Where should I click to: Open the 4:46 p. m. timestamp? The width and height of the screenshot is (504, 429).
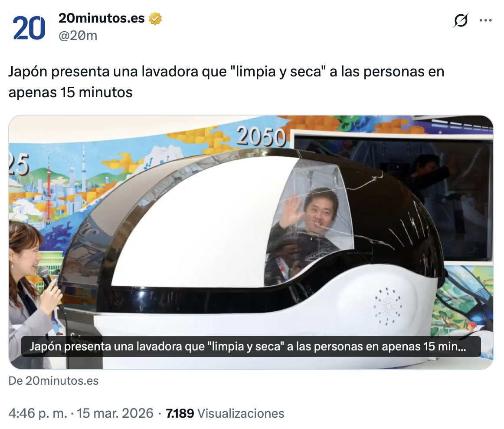pos(38,413)
